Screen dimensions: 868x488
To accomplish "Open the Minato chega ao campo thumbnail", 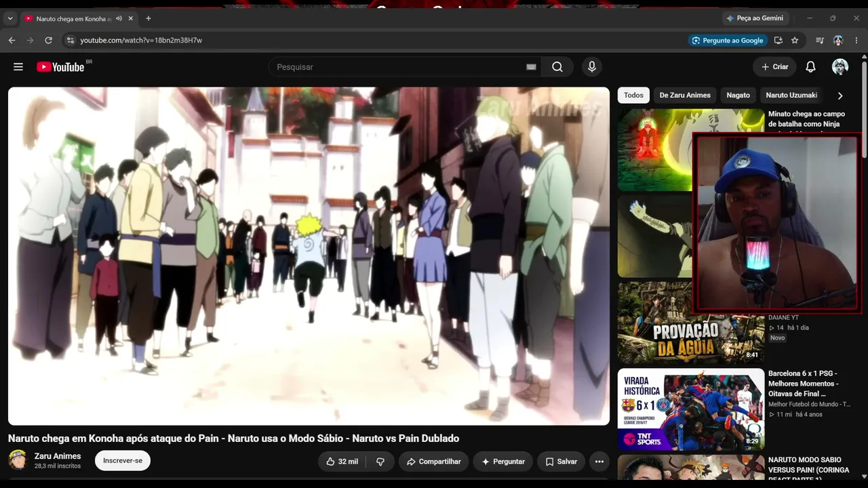I will click(656, 150).
